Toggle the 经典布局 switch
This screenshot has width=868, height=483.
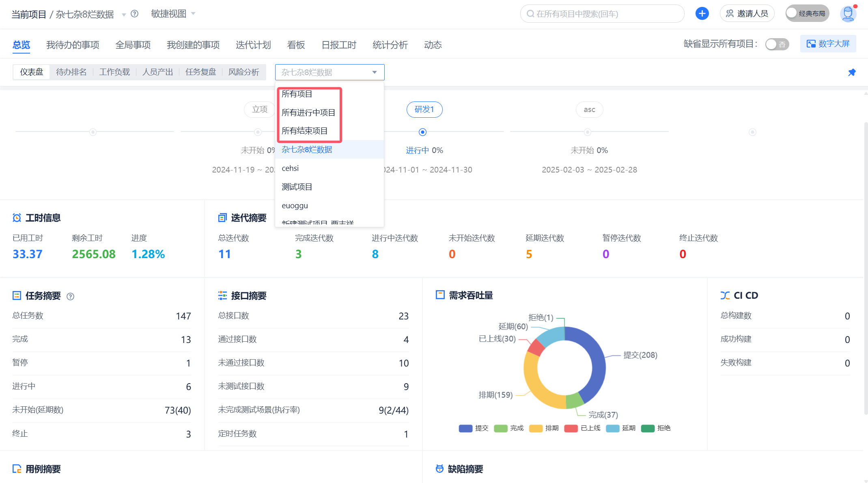click(807, 13)
